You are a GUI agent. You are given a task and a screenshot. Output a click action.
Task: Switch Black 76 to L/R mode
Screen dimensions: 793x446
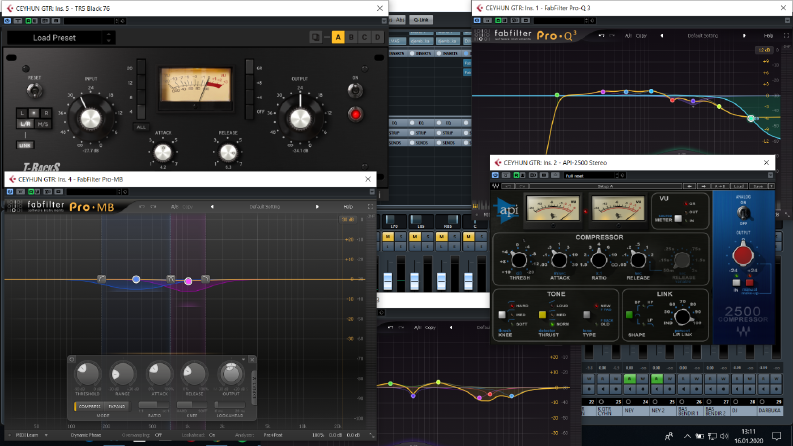(25, 124)
